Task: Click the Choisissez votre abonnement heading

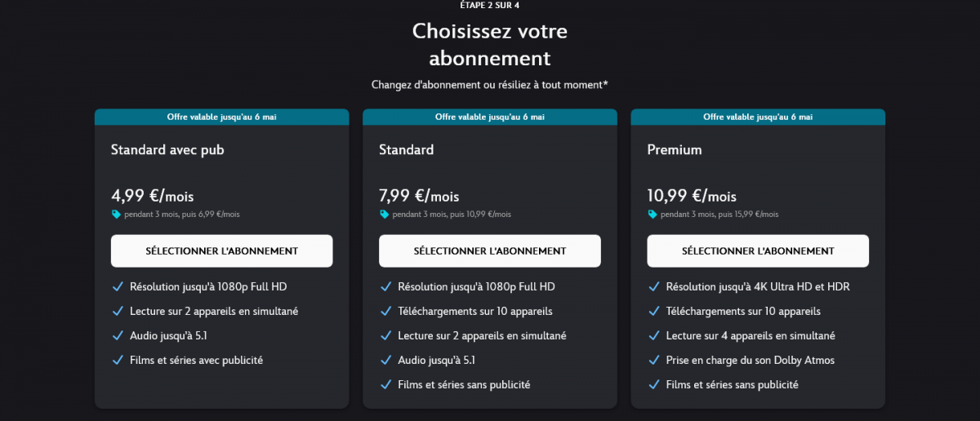Action: pos(490,45)
